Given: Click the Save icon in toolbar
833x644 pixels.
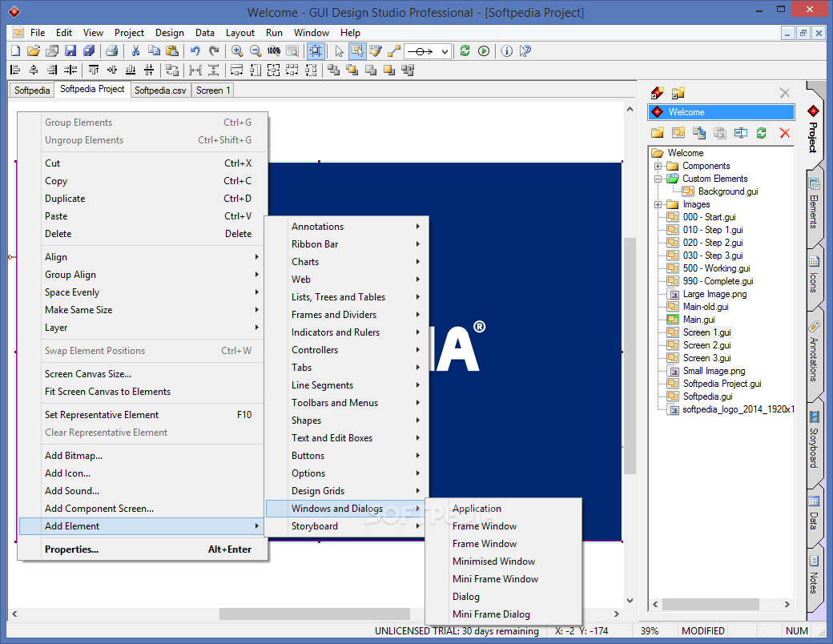Looking at the screenshot, I should [x=70, y=51].
